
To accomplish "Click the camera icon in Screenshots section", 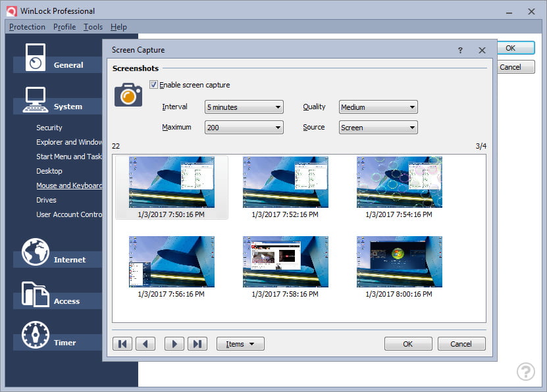I will point(128,95).
